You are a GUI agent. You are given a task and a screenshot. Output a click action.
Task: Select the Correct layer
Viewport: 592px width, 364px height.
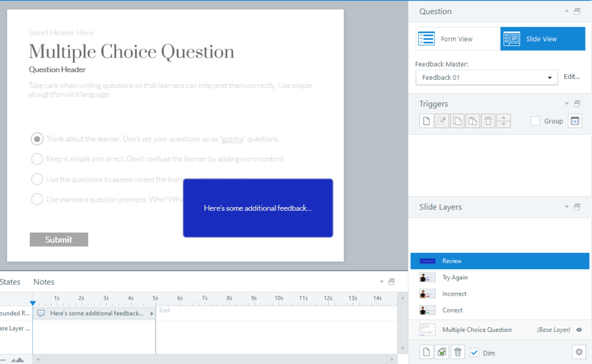click(x=500, y=310)
